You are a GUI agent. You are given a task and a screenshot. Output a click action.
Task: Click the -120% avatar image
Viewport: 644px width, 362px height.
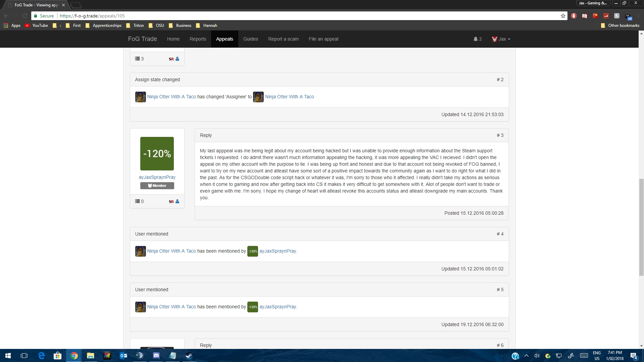pos(157,154)
